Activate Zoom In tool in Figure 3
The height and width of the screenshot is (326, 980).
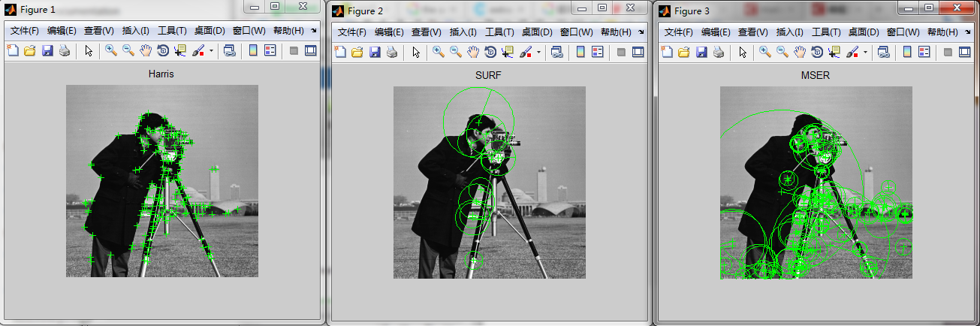[765, 52]
